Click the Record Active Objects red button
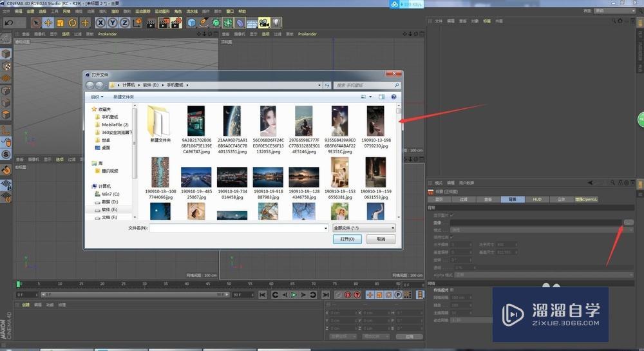The height and width of the screenshot is (351, 644). coord(348,295)
